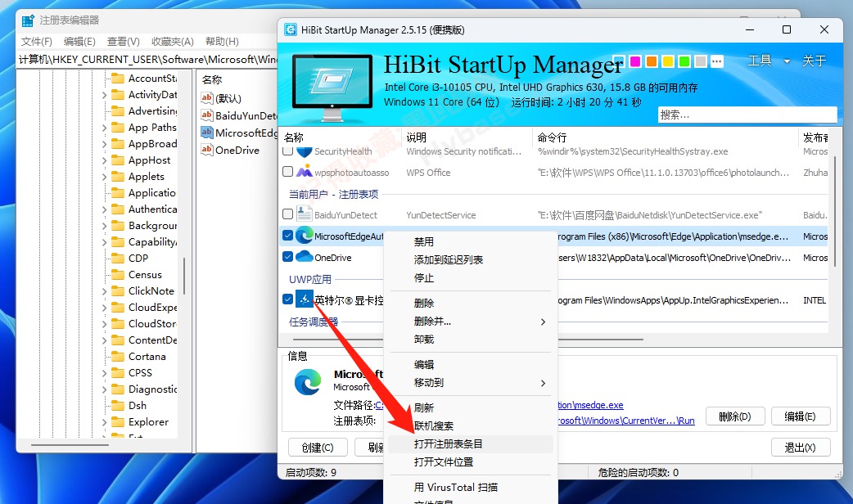Click the 搜索 input field

tap(747, 115)
